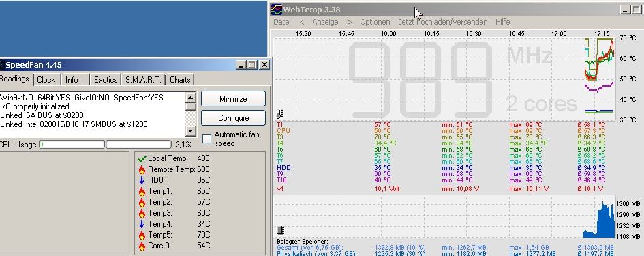The image size is (644, 256).
Task: Click the CPU Usage first progress bar
Action: (x=72, y=145)
